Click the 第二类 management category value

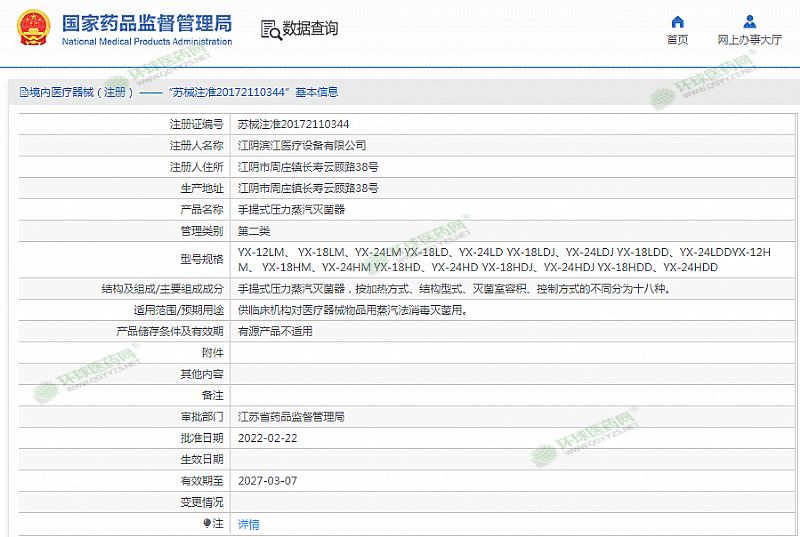click(254, 231)
